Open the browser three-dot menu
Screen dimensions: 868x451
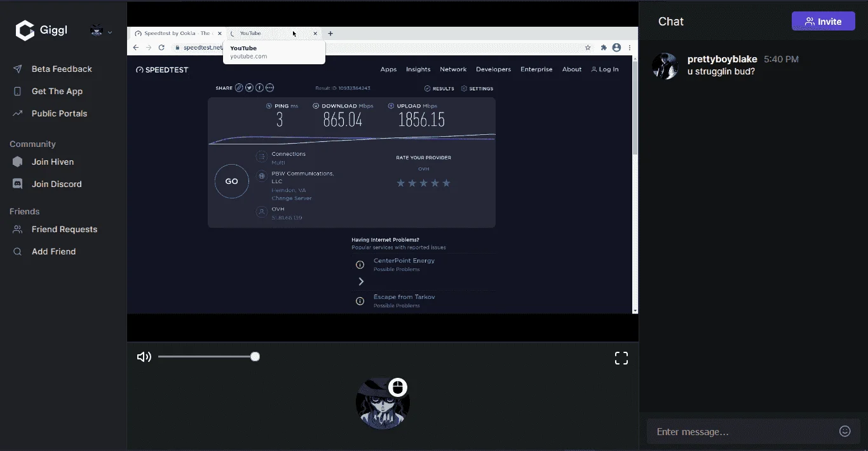pyautogui.click(x=630, y=48)
